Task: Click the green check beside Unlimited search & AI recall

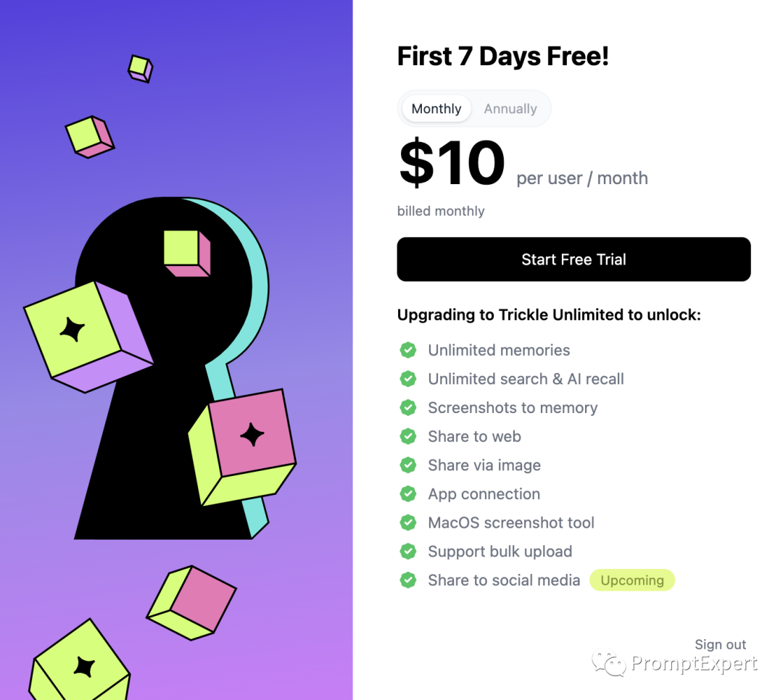Action: click(x=408, y=379)
